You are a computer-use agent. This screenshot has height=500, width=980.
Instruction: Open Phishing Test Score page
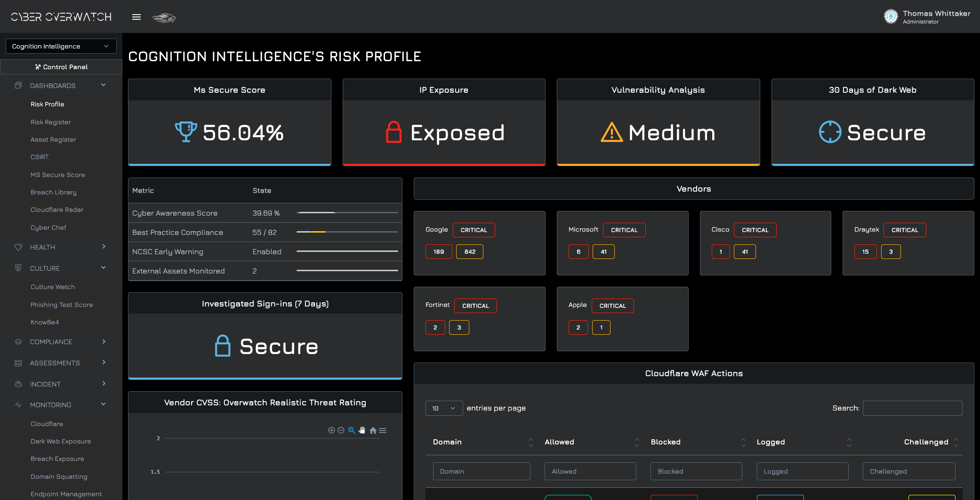[62, 305]
